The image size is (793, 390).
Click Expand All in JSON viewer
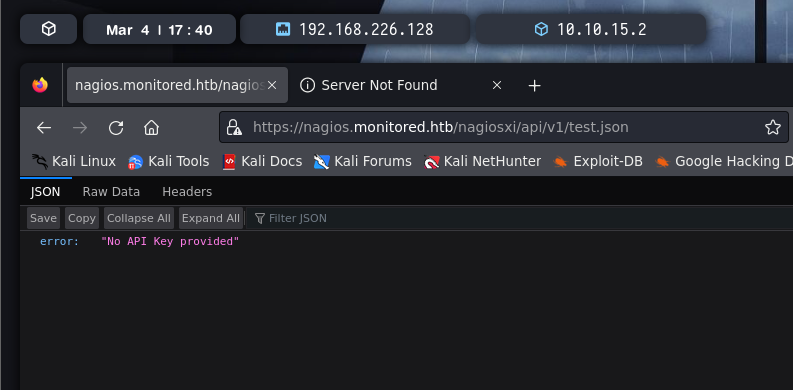tap(211, 218)
